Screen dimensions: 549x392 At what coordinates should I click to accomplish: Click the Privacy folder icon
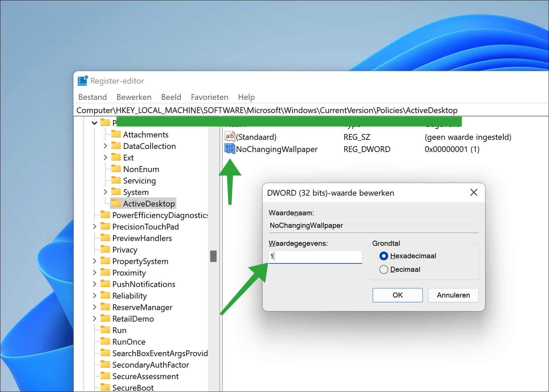coord(105,249)
